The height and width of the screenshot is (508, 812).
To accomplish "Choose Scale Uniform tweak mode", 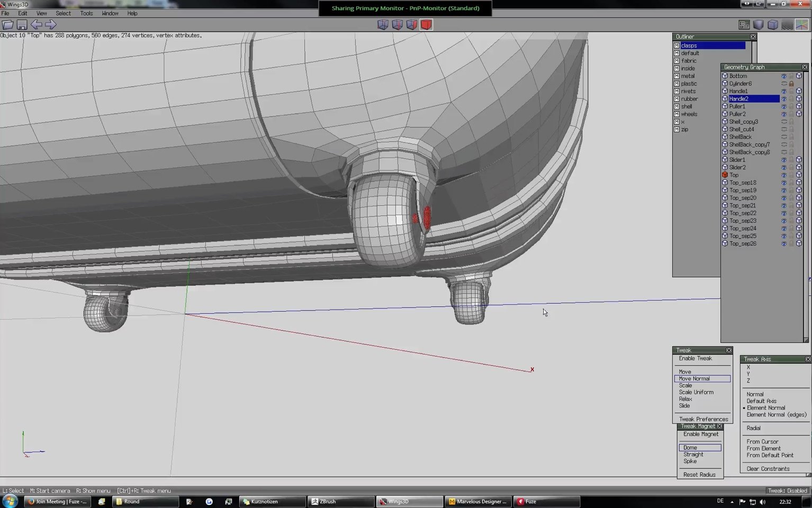I will point(696,393).
